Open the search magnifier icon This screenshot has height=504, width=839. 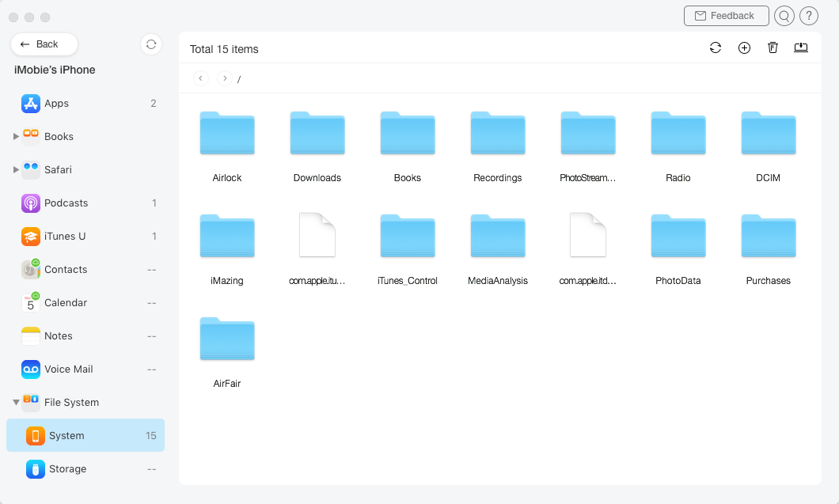784,16
